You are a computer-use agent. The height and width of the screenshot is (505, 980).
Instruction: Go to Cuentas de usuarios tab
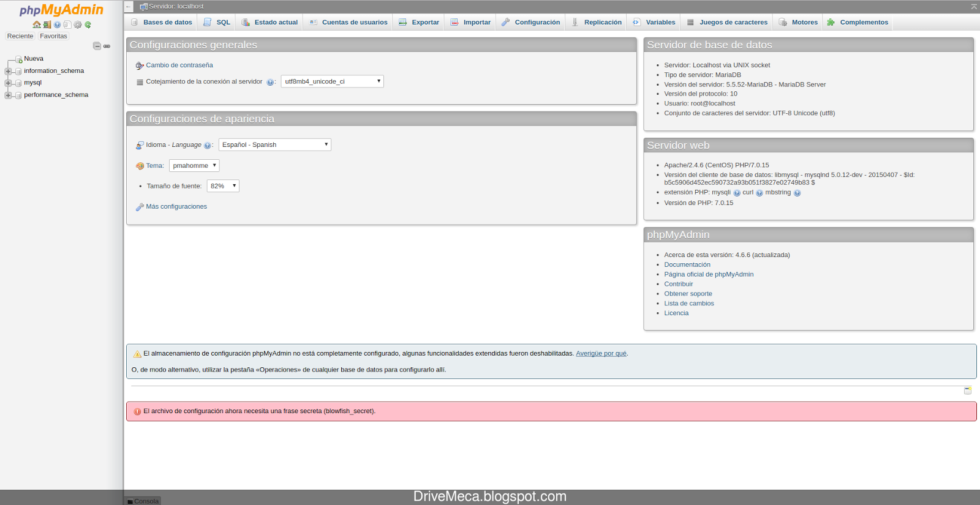tap(348, 22)
